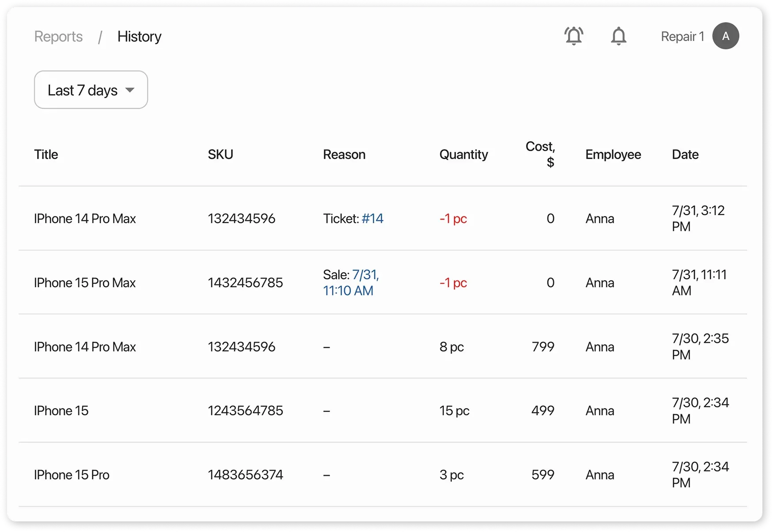
Task: Go to Reports breadcrumb
Action: pos(58,37)
